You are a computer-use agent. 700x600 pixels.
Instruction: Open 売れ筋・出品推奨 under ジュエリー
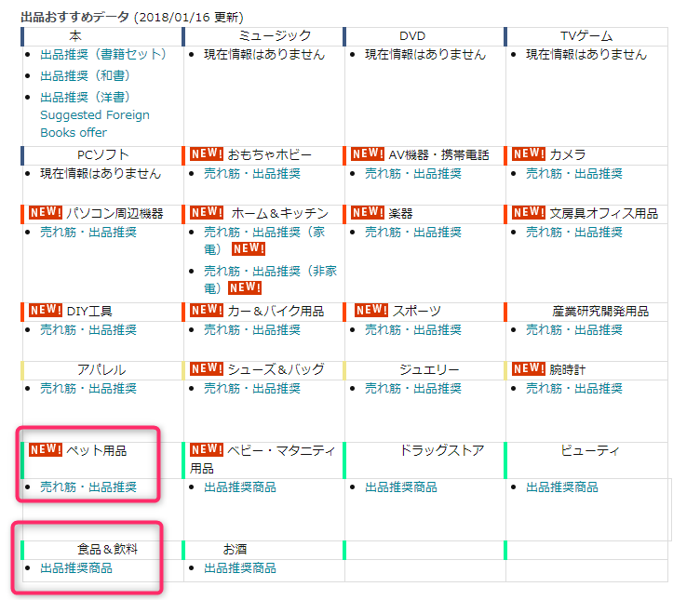pos(413,388)
